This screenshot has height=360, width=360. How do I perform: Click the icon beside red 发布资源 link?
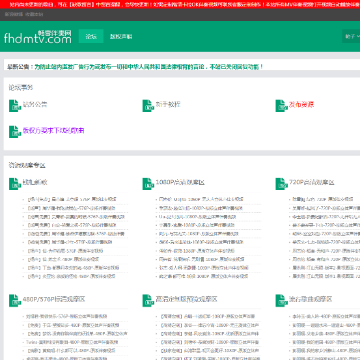tap(281, 106)
